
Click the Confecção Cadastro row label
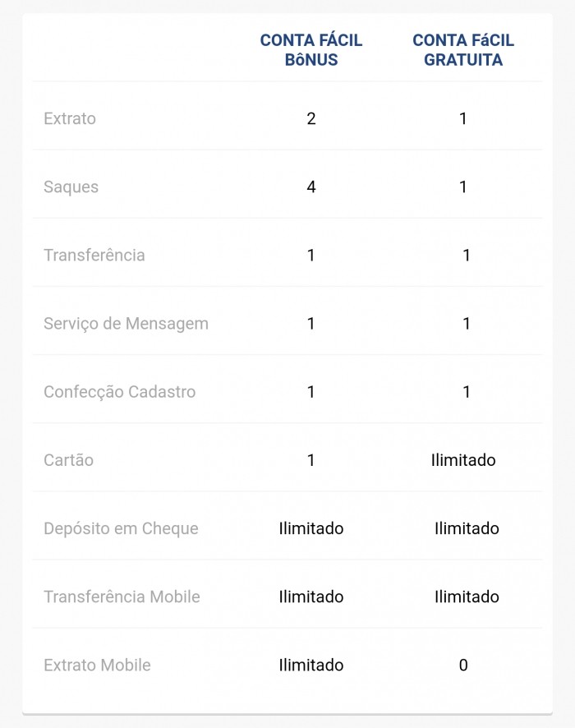click(x=119, y=392)
